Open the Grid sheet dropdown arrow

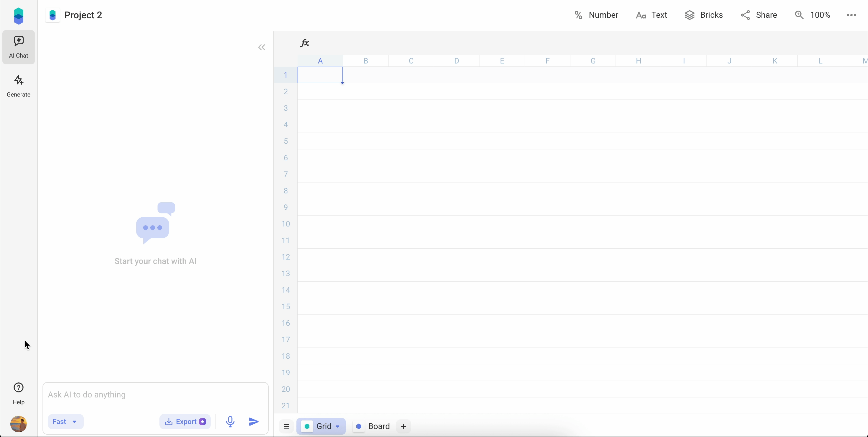pyautogui.click(x=338, y=426)
